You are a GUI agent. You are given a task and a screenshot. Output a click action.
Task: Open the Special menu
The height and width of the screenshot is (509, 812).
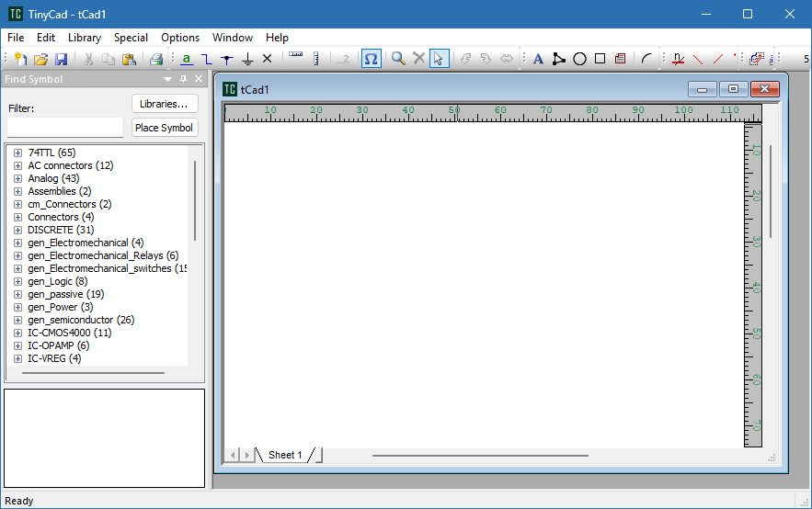tap(131, 38)
